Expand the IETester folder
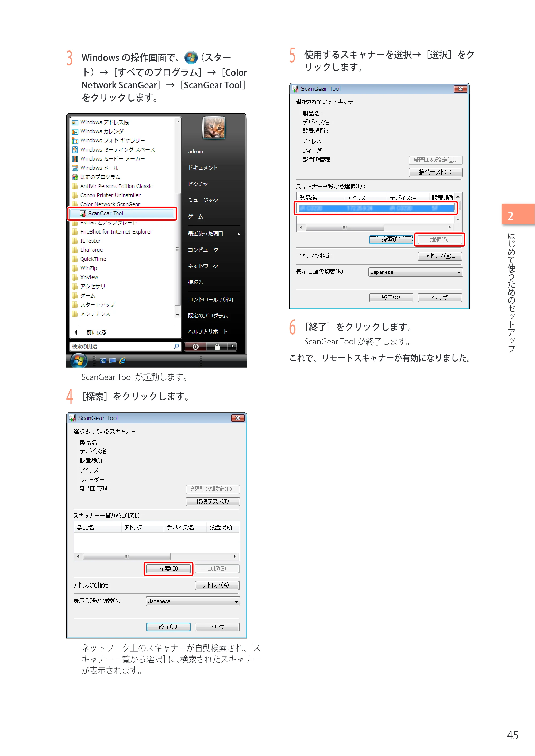Image resolution: width=535 pixels, height=756 pixels. point(86,241)
